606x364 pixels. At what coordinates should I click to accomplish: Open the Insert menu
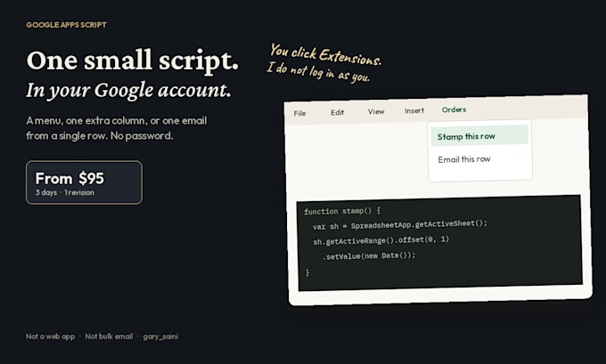(x=414, y=110)
